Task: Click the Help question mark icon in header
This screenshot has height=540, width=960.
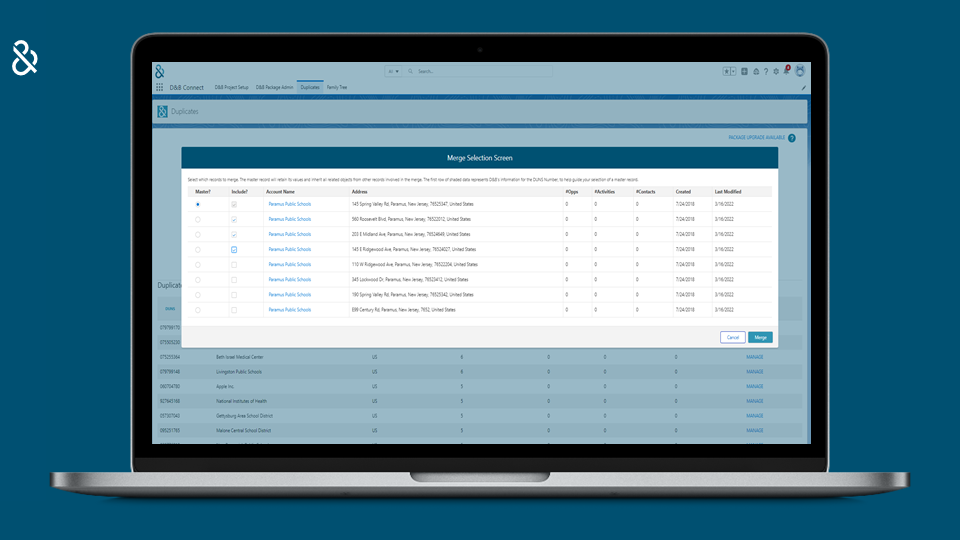Action: click(766, 71)
